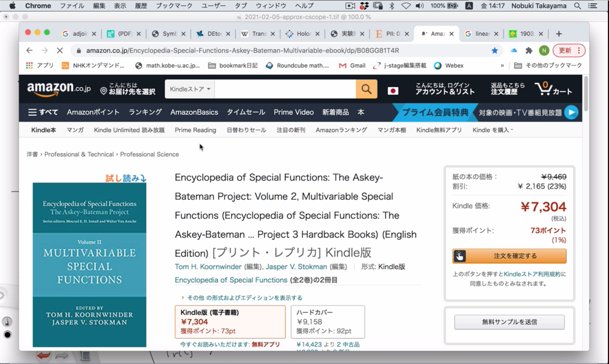Open the shopping cart icon
This screenshot has height=364, width=609.
pos(553,89)
